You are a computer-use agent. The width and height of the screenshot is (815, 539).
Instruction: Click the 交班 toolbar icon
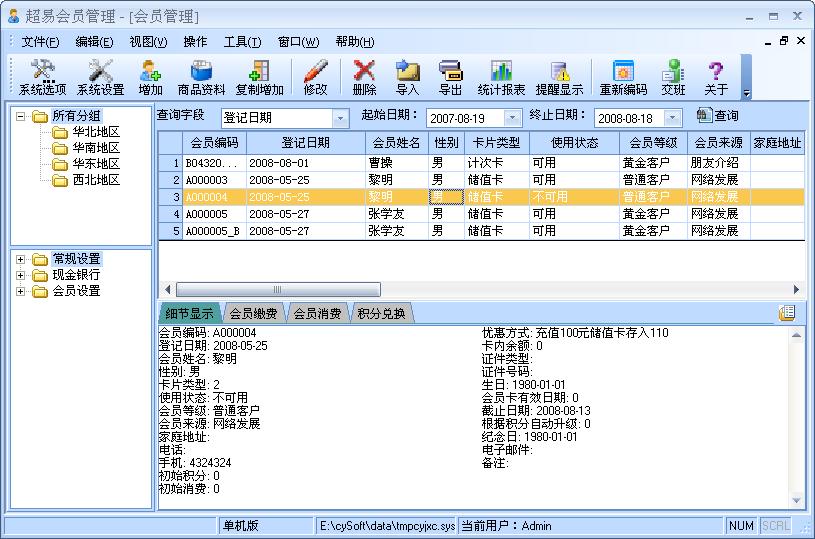[x=673, y=77]
